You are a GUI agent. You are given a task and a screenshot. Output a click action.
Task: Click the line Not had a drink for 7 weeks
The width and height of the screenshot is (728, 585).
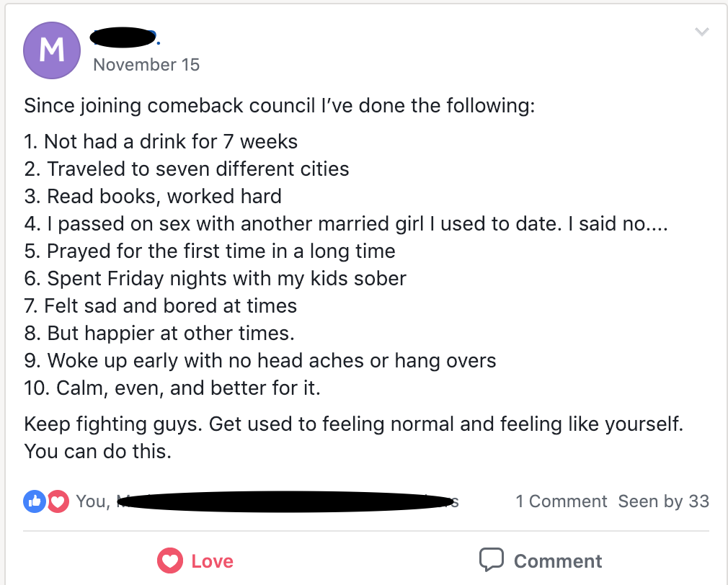tap(161, 141)
